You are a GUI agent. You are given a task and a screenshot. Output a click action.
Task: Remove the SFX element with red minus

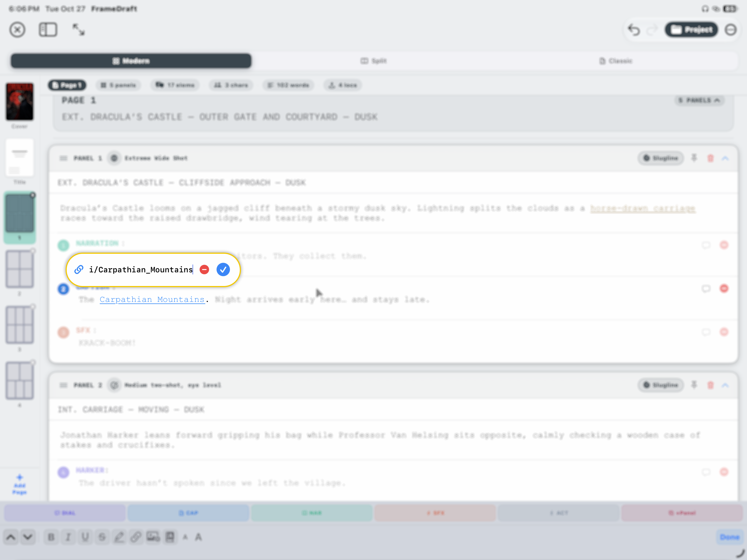click(x=724, y=332)
